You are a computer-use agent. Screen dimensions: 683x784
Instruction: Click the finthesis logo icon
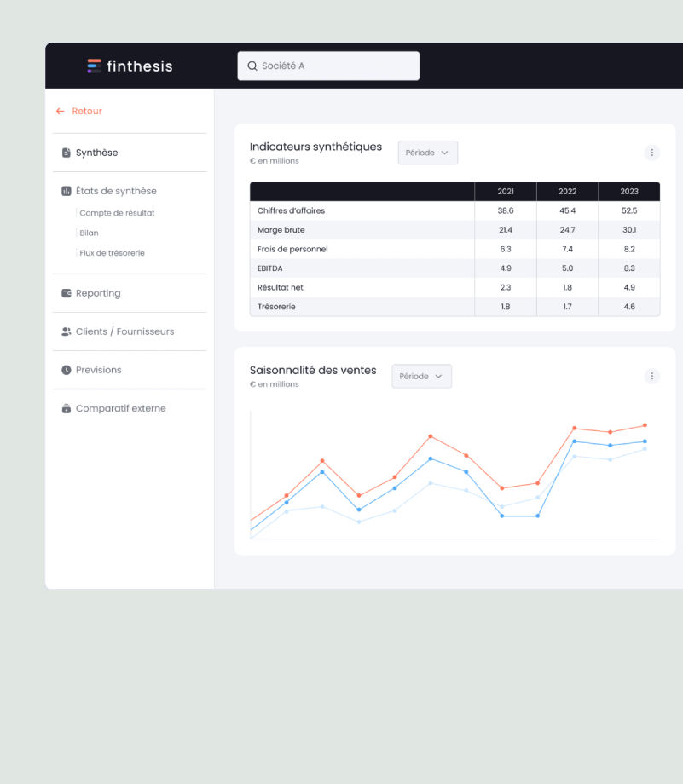[x=94, y=66]
